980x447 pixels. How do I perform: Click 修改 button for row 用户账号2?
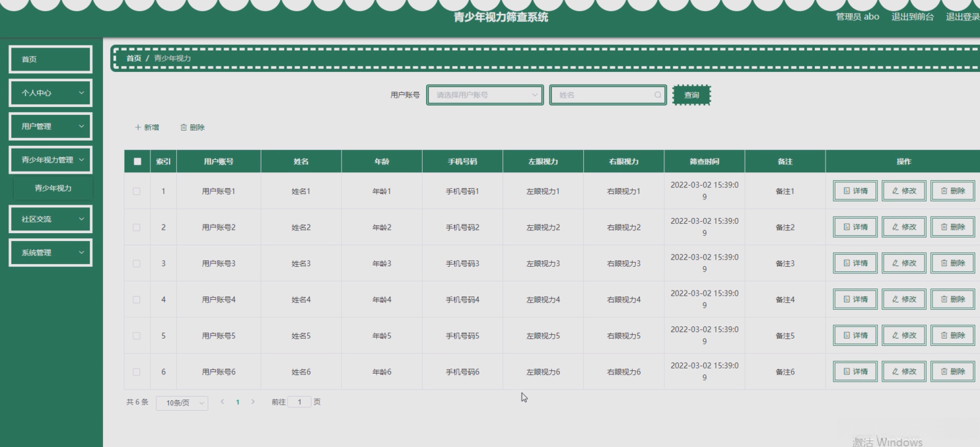904,227
